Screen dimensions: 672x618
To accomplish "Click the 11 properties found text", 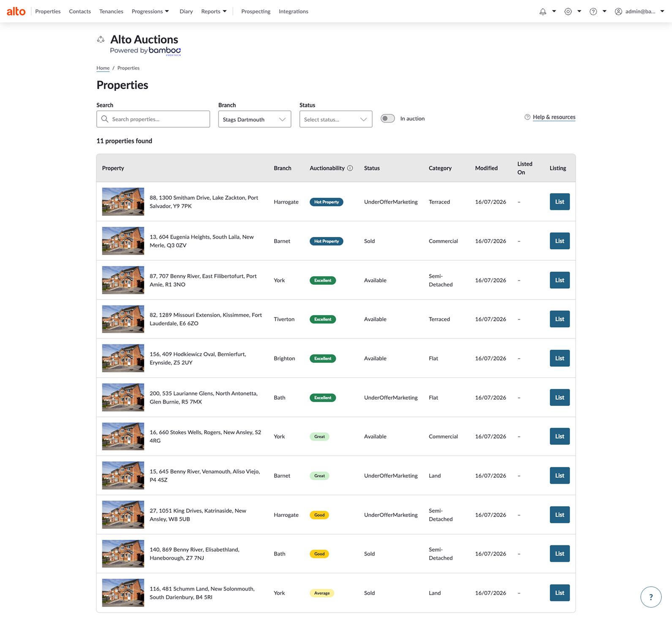I will click(x=124, y=141).
